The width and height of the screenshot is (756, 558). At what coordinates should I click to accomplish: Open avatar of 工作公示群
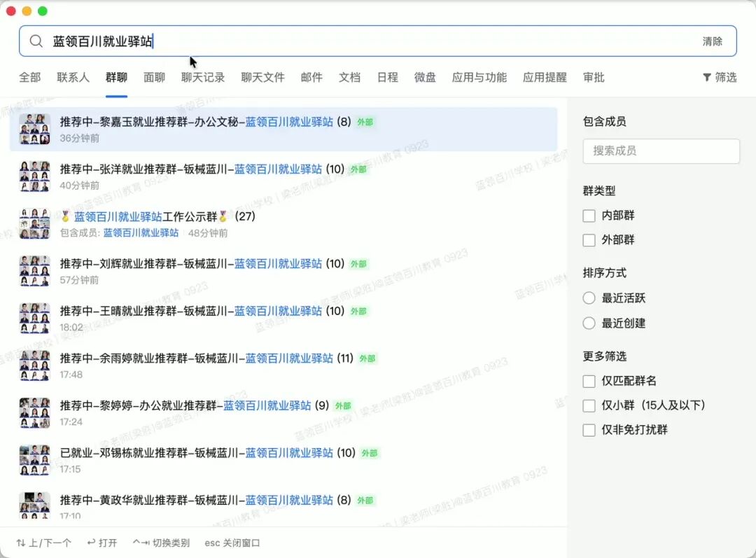click(35, 224)
